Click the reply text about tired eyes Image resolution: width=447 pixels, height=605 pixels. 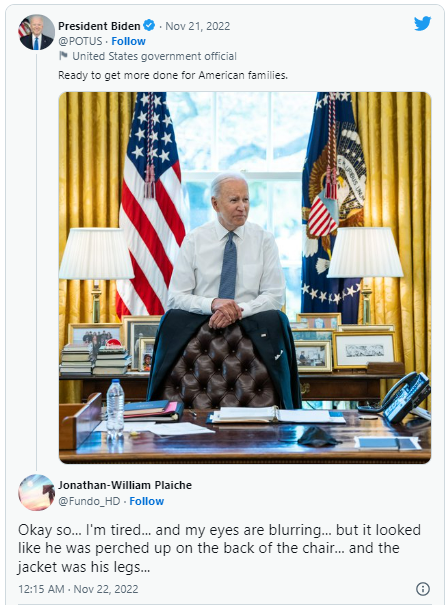pyautogui.click(x=219, y=548)
